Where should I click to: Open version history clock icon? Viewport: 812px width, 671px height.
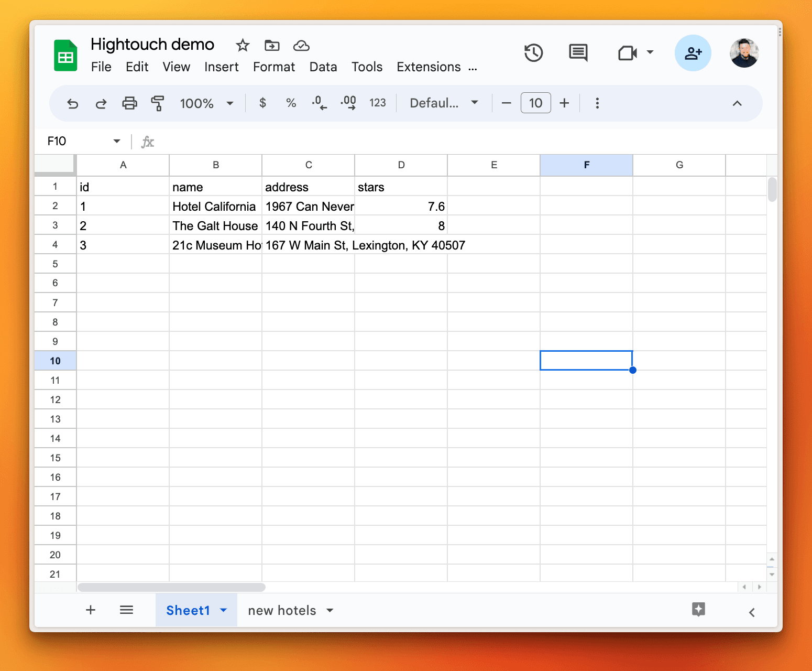coord(533,53)
